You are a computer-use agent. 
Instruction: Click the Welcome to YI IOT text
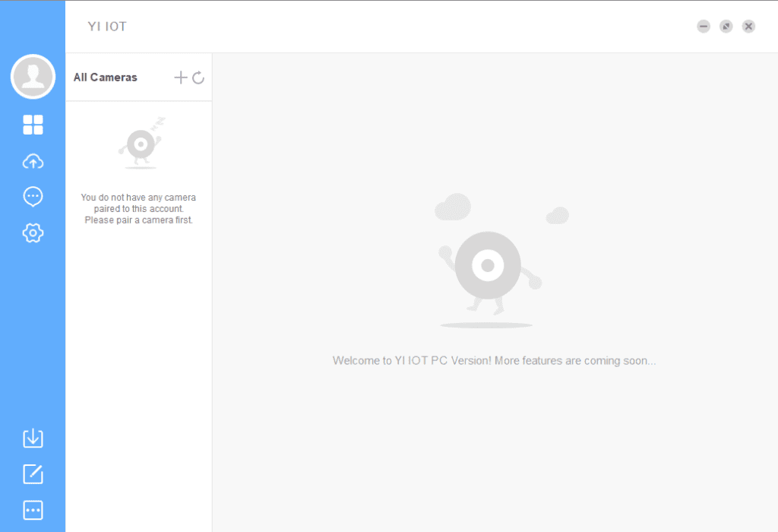494,360
